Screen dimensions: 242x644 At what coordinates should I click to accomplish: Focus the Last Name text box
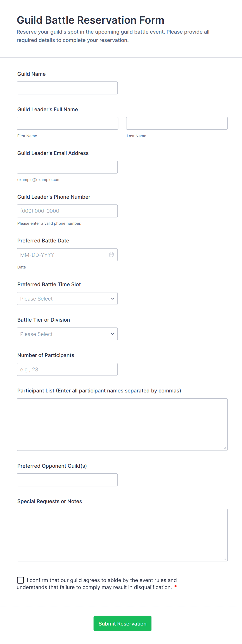pos(177,123)
